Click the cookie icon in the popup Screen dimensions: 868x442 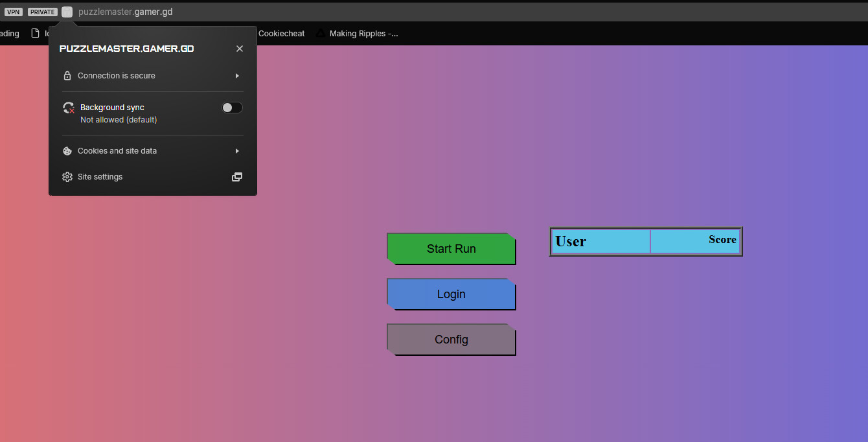(x=67, y=151)
